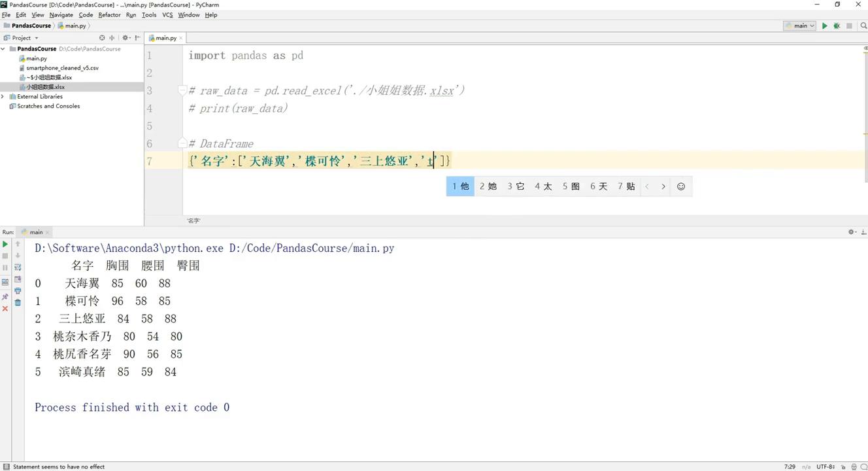Viewport: 868px width, 471px height.
Task: Click the emoji smiley in the IME candidate bar
Action: point(681,186)
